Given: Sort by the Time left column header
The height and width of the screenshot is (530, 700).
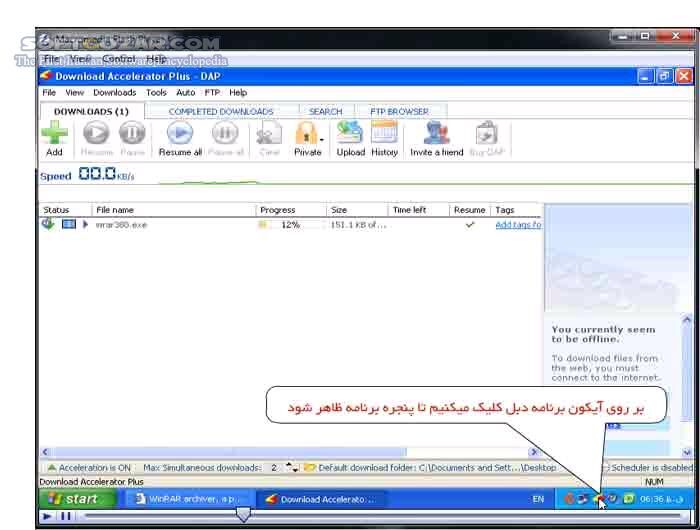Looking at the screenshot, I should tap(419, 210).
